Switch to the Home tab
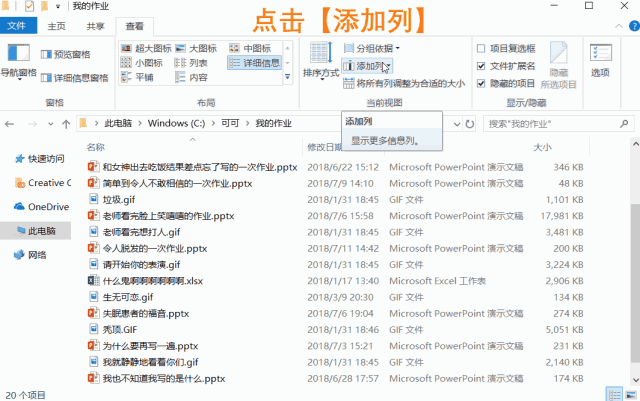The height and width of the screenshot is (401, 640). [56, 26]
